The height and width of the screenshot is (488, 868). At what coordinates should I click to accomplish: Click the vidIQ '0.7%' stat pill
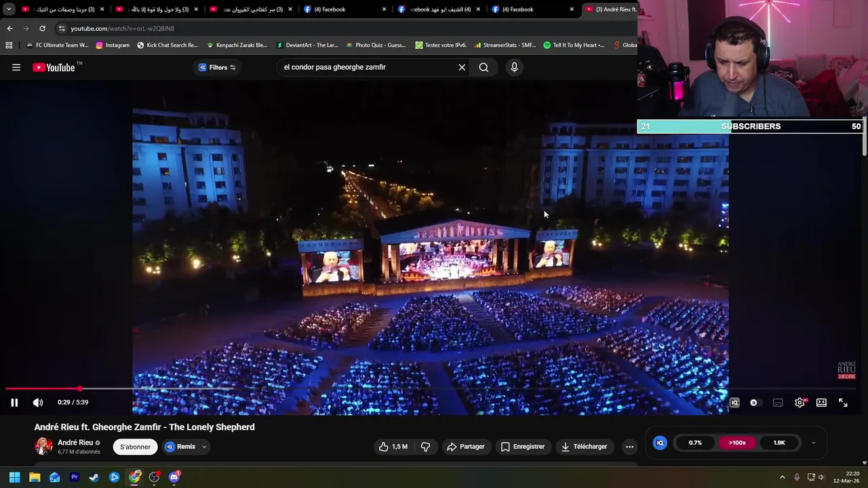coord(695,443)
